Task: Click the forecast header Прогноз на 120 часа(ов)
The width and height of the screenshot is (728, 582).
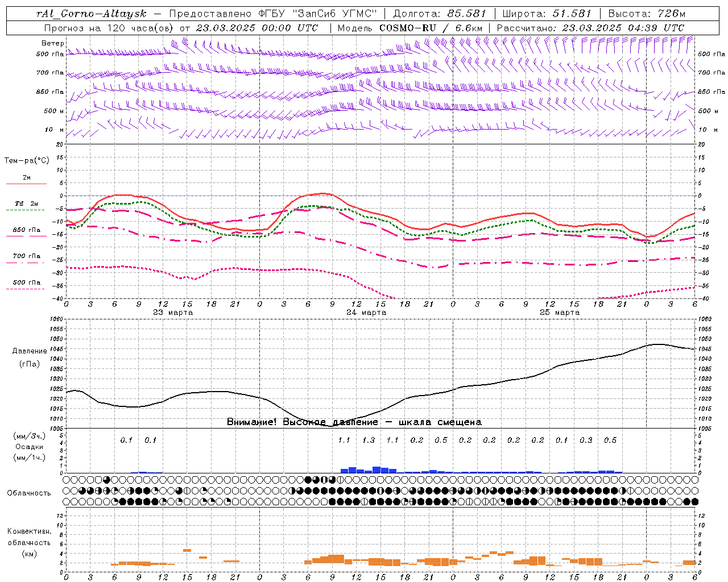Action: [x=110, y=28]
